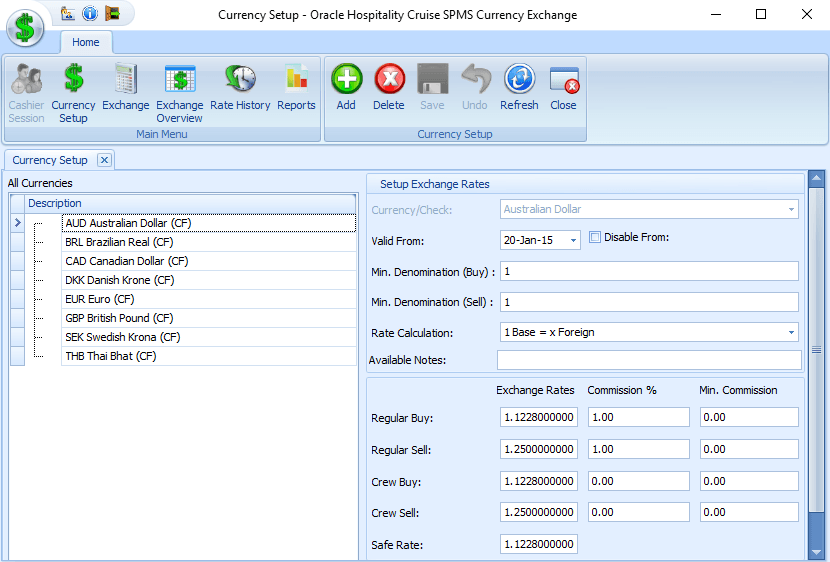830x562 pixels.
Task: Edit Crew Sell min. commission field
Action: [x=749, y=512]
